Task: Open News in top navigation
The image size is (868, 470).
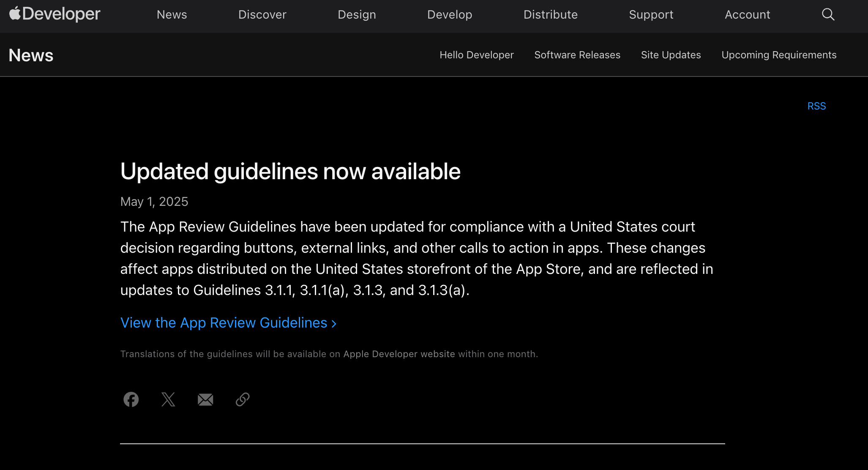Action: click(172, 14)
